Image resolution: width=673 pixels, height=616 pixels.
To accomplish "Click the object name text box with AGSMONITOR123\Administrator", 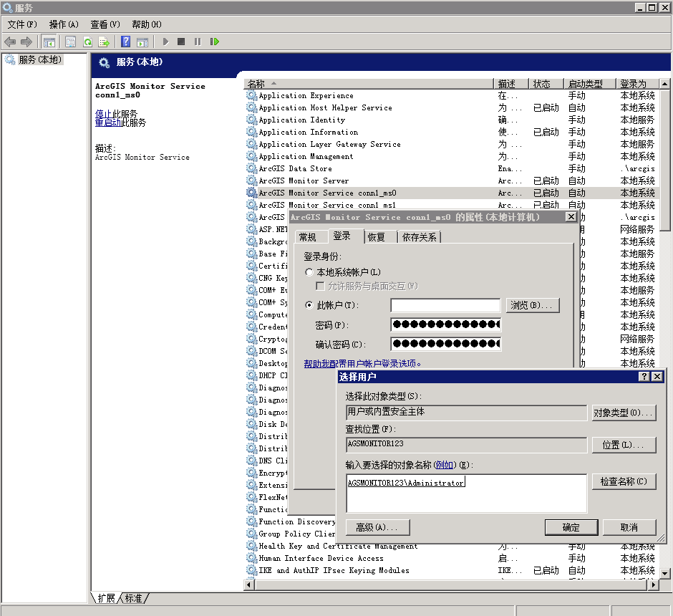I will tap(466, 494).
